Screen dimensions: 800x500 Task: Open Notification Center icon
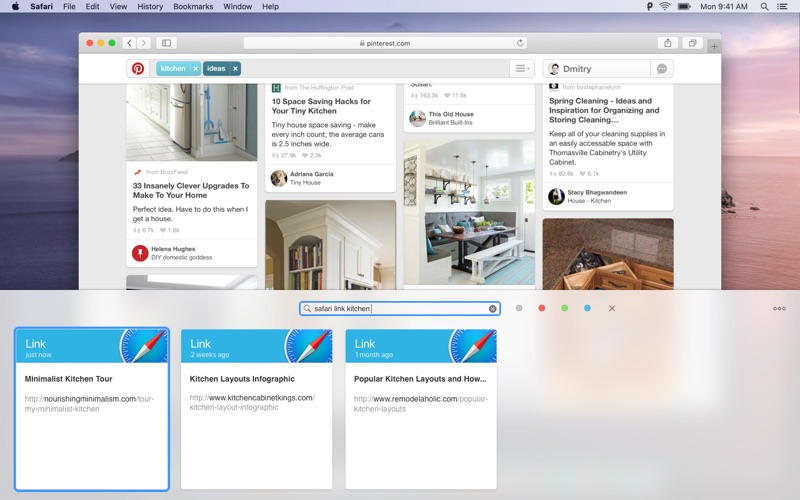click(x=782, y=7)
